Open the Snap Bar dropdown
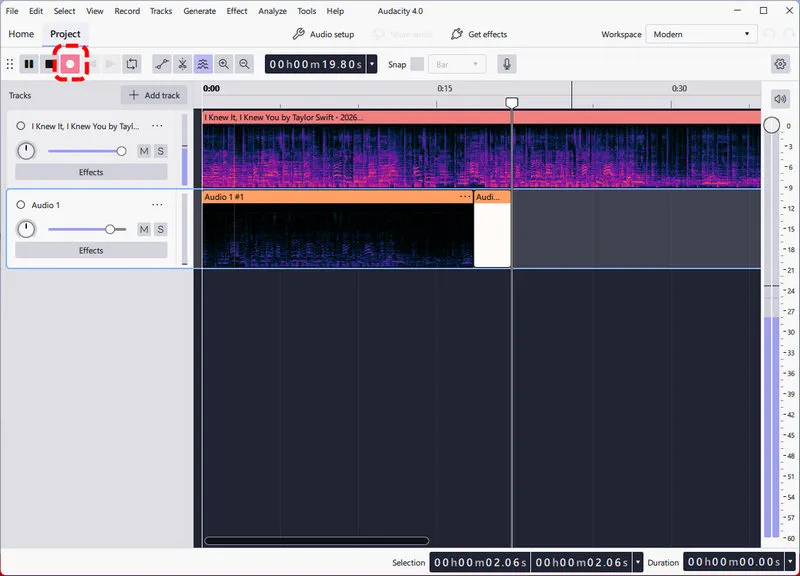Image resolution: width=800 pixels, height=576 pixels. tap(457, 64)
